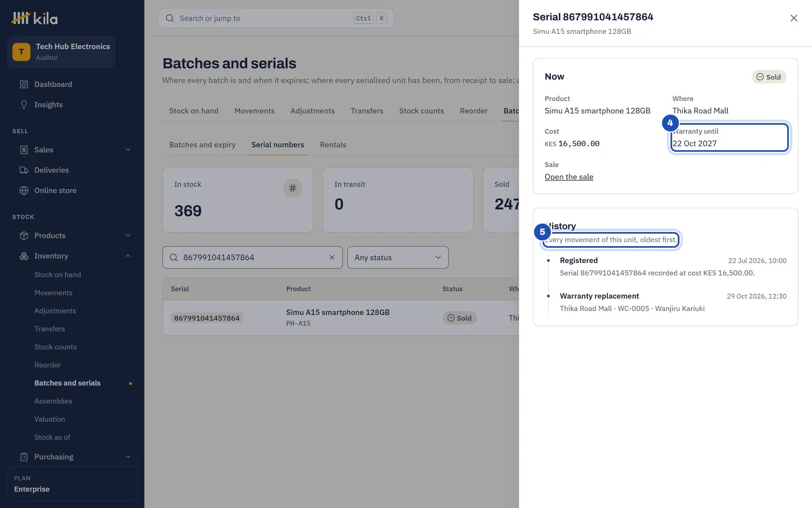Close the serial details panel
This screenshot has width=812, height=508.
click(x=794, y=18)
